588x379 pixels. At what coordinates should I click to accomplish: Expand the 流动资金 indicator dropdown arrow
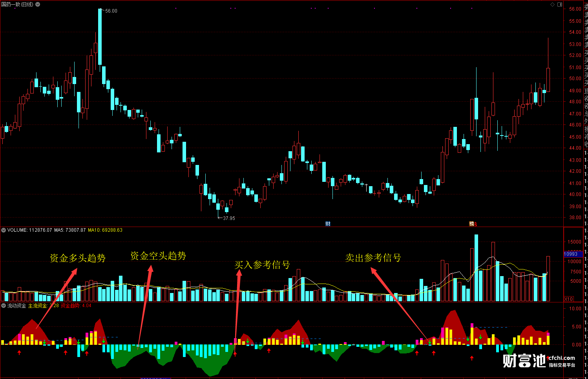4,306
